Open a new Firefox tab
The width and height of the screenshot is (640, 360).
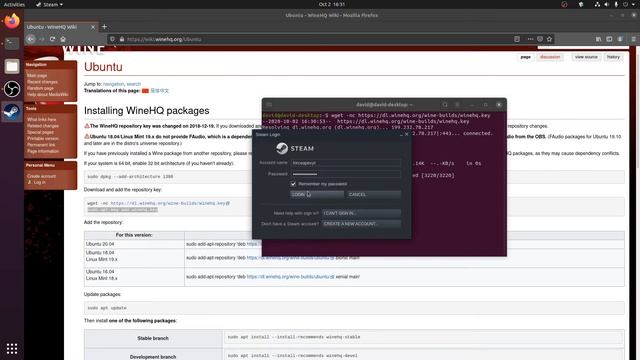click(x=104, y=27)
